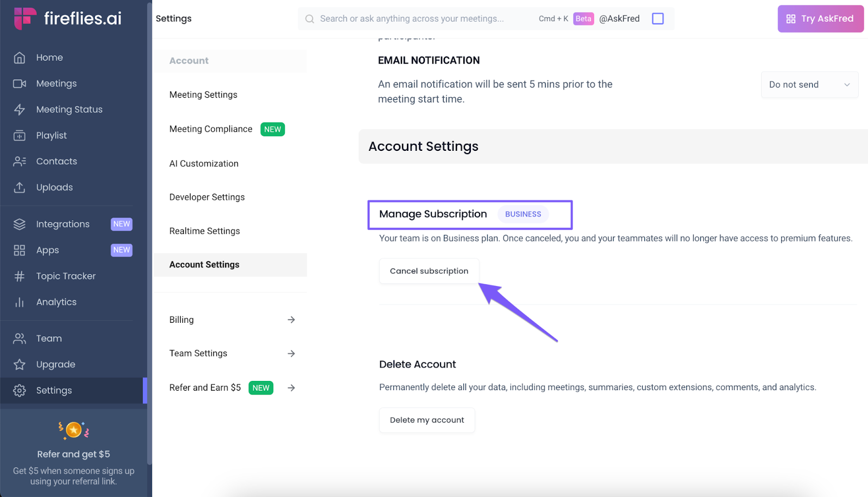Click the Beta badge in search bar
The width and height of the screenshot is (868, 497).
[x=583, y=19]
